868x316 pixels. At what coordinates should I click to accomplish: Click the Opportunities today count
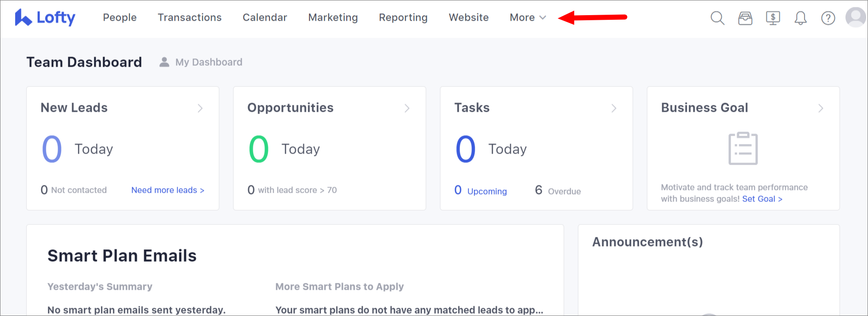click(259, 149)
